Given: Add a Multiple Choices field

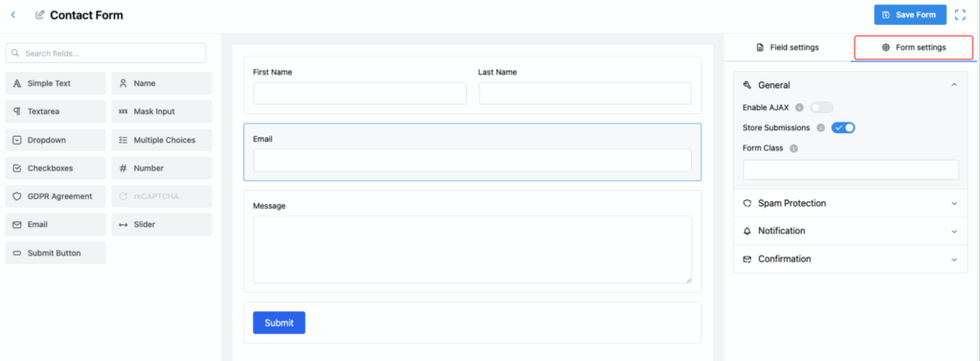Looking at the screenshot, I should [x=161, y=140].
